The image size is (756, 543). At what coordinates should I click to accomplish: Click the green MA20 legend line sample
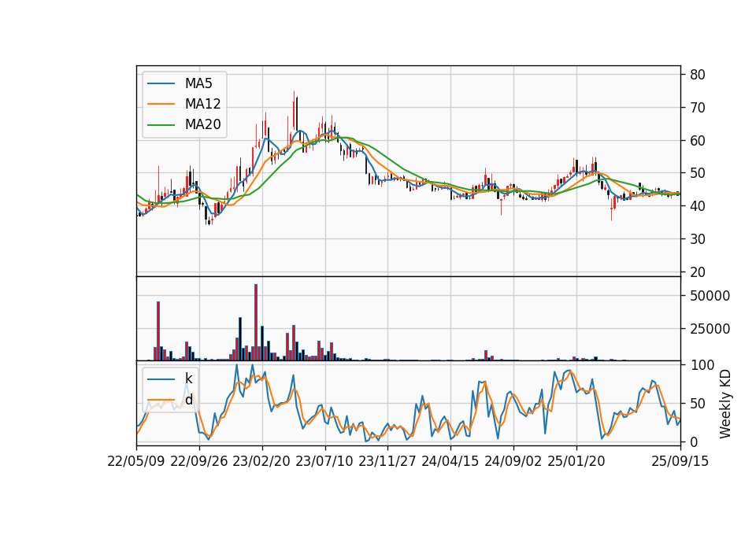(x=161, y=124)
